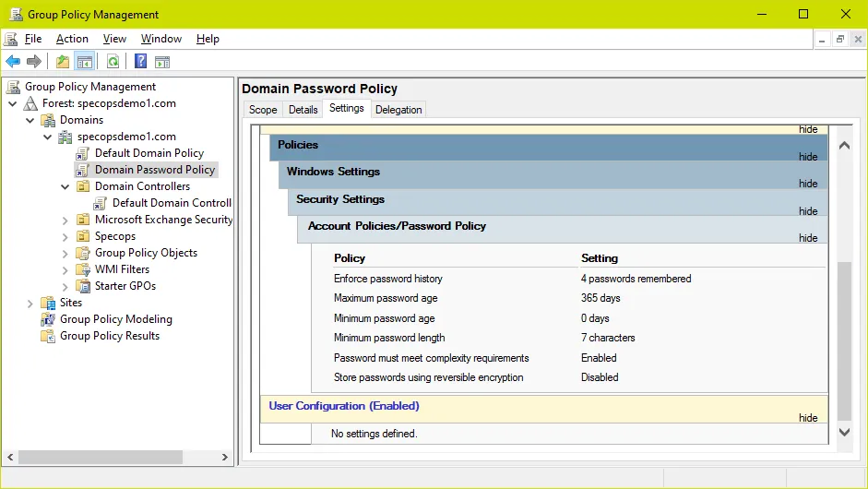Expand the Sites tree node

tap(30, 304)
